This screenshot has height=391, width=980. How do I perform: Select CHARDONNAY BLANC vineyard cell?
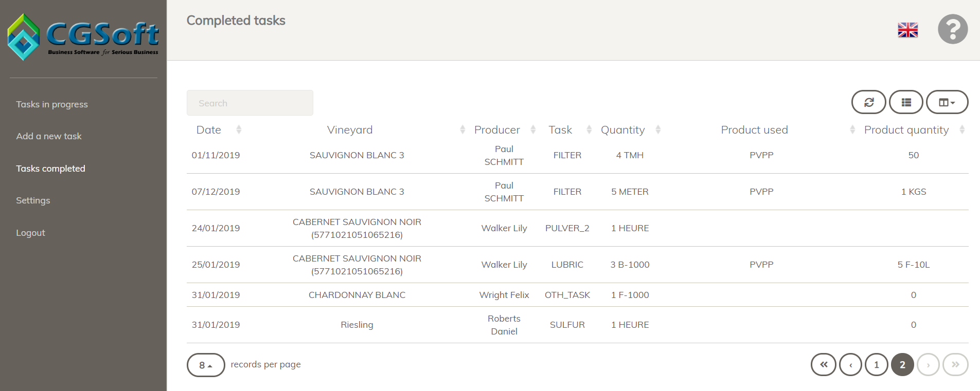357,295
